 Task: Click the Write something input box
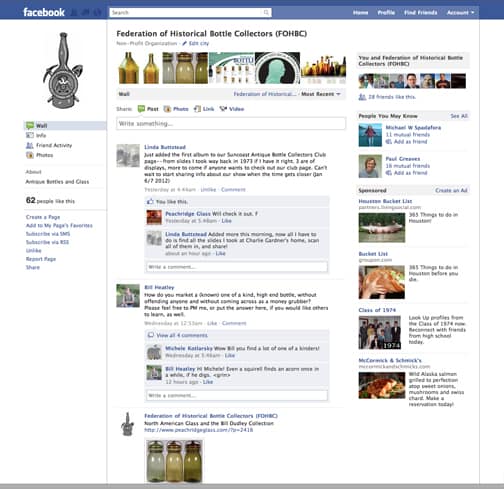coord(231,124)
